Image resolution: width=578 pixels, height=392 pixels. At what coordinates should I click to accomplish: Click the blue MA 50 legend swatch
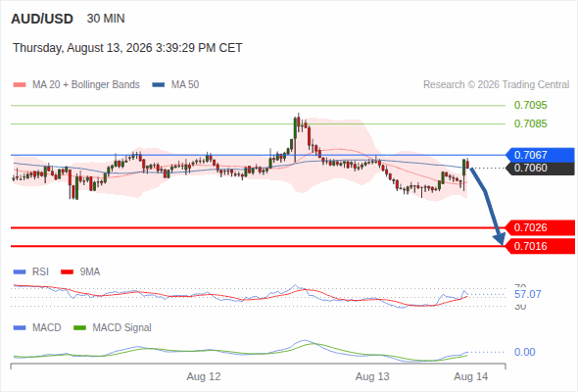click(159, 85)
